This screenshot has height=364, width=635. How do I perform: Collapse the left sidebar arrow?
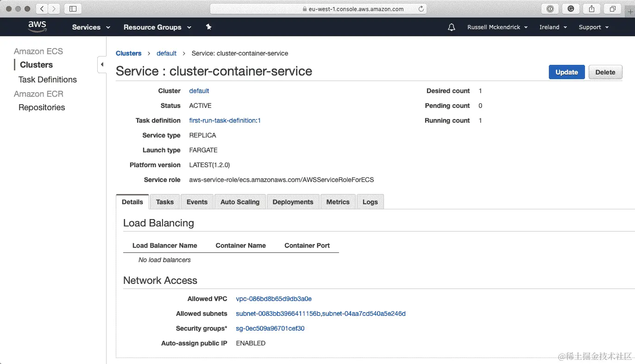102,64
